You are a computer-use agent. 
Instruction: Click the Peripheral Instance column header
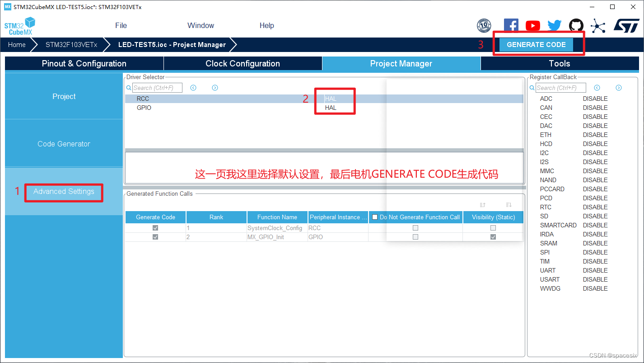(338, 217)
